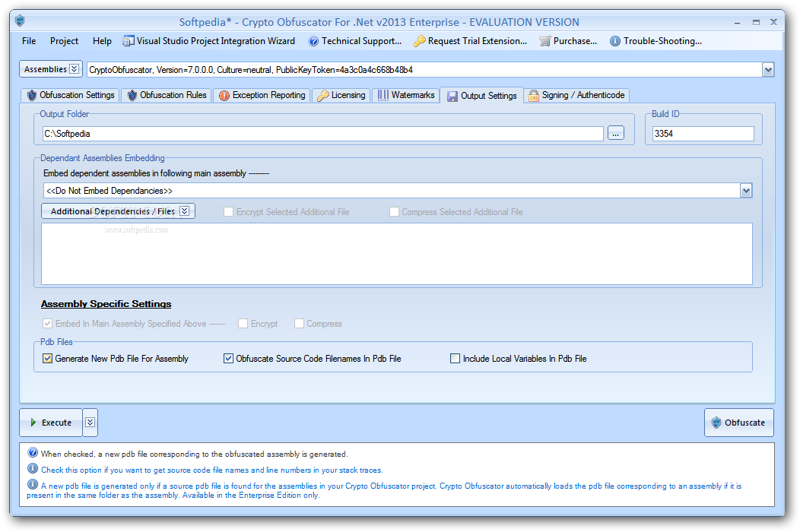Click the shopping cart Purchase icon
The height and width of the screenshot is (532, 800).
pos(545,41)
